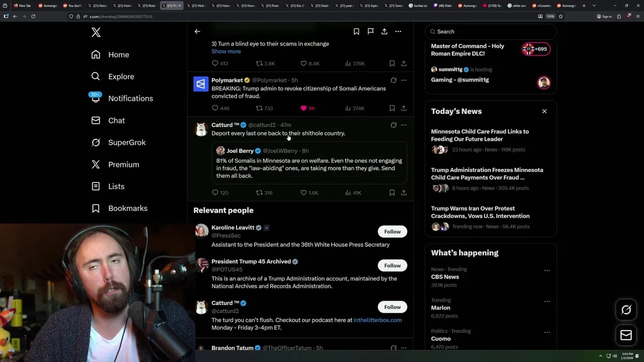Reply to the Polymarket post with 446 replies
The image size is (644, 362).
(x=220, y=108)
